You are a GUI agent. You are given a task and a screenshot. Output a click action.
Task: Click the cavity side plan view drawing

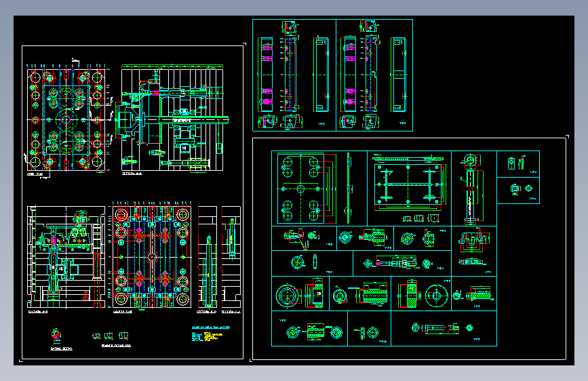[x=151, y=256]
